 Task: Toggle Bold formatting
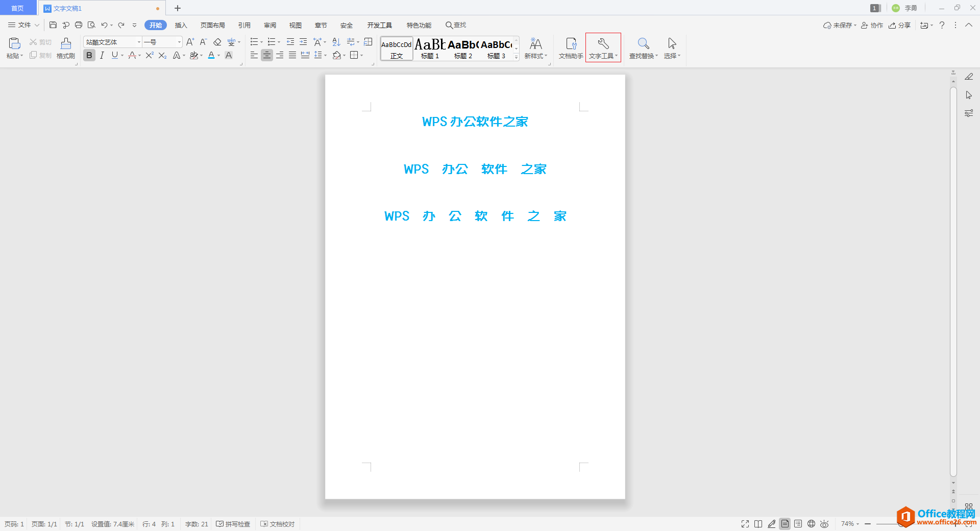89,55
